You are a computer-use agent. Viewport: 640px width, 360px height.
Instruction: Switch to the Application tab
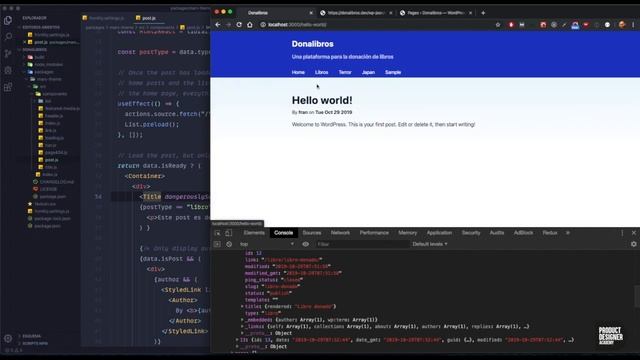[439, 233]
